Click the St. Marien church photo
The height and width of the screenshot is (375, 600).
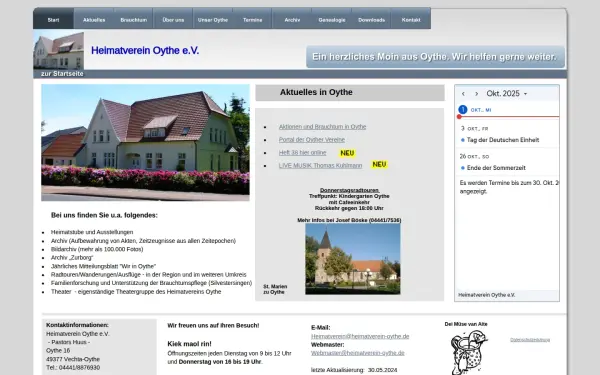point(353,259)
